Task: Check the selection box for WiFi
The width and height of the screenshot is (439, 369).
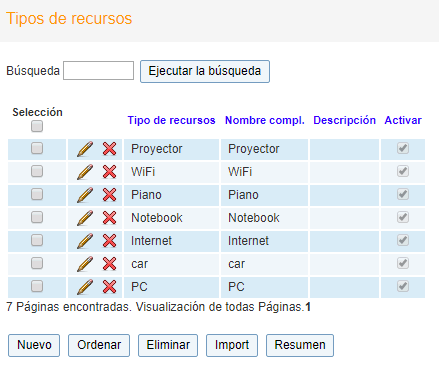Action: pyautogui.click(x=37, y=171)
